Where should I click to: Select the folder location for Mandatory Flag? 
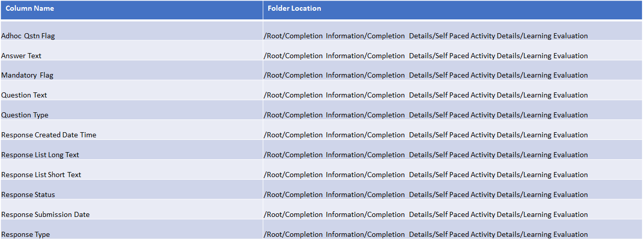tap(426, 76)
